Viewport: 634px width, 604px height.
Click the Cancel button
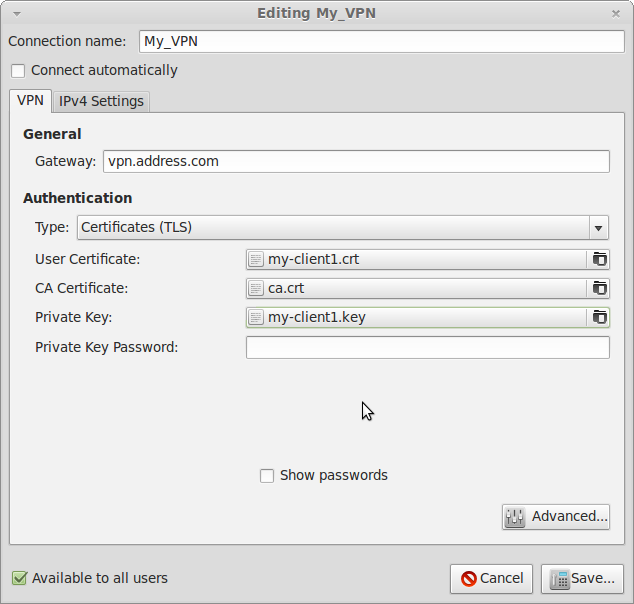(491, 579)
